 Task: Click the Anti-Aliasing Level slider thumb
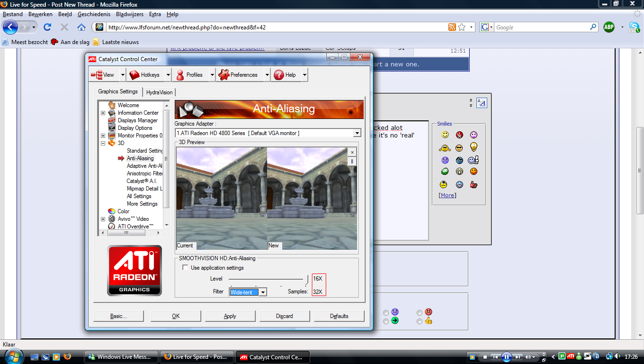click(x=306, y=280)
